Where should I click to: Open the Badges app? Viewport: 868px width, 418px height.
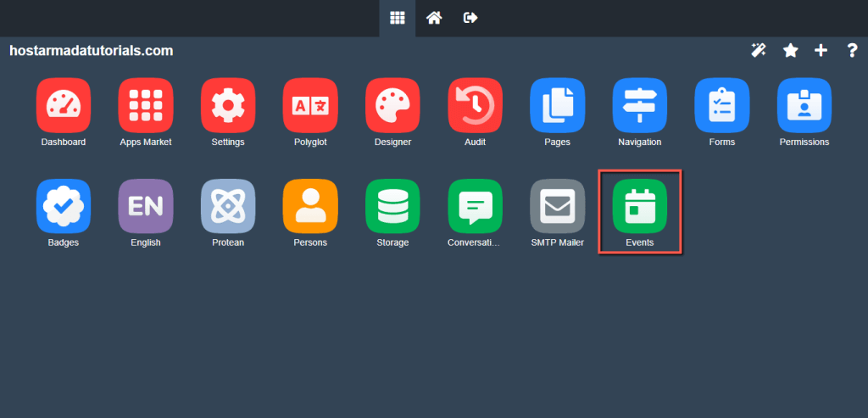64,207
